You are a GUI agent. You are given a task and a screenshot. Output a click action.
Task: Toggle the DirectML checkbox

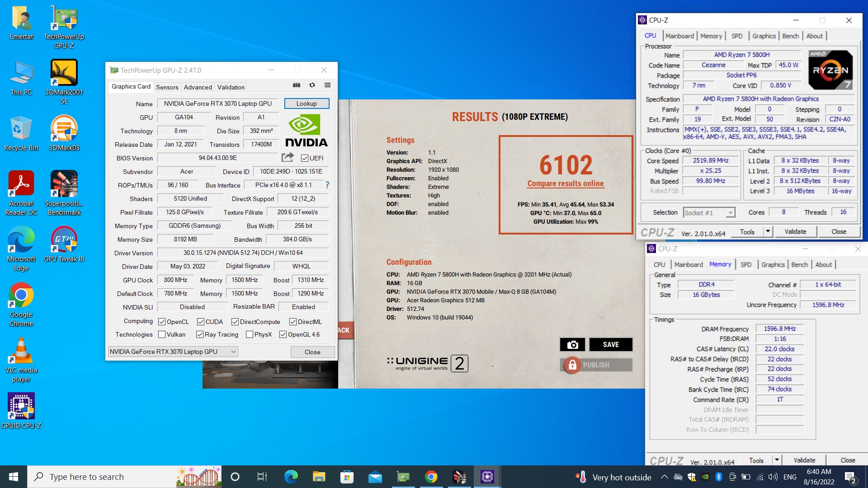coord(293,322)
